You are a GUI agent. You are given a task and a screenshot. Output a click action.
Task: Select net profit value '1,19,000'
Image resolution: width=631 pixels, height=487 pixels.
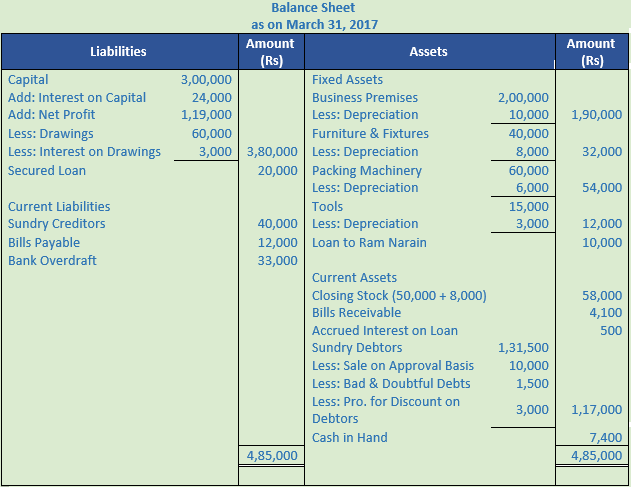206,115
